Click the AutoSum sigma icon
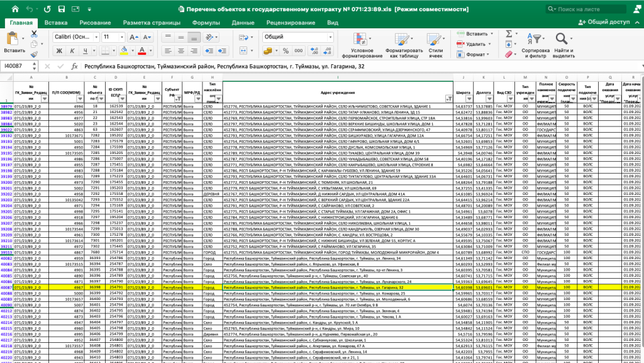Screen dimensions: 644x363 click(x=509, y=34)
